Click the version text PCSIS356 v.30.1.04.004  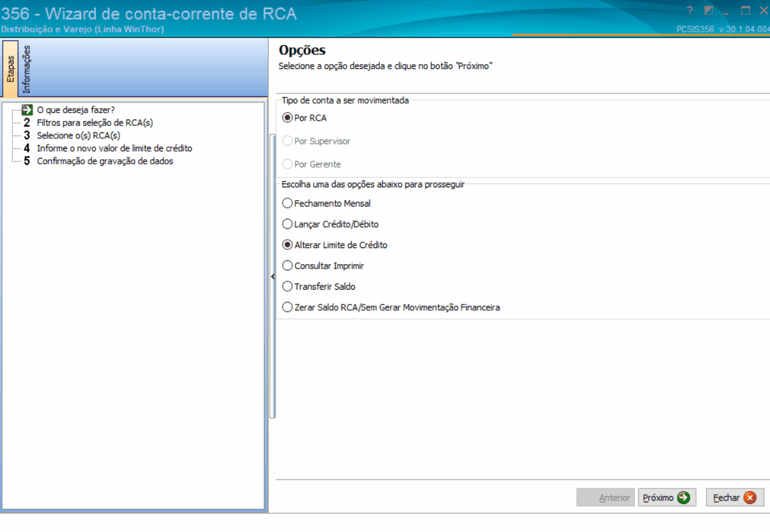723,29
